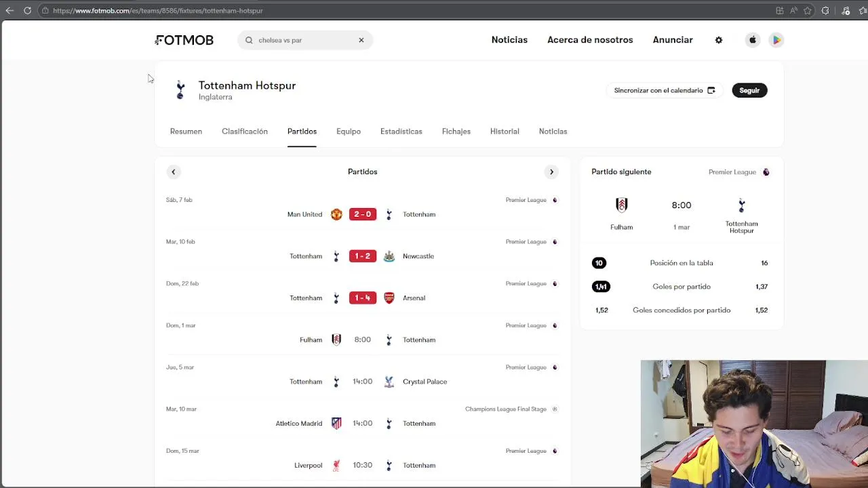Image resolution: width=868 pixels, height=488 pixels.
Task: Open Tottenham vs Crystal Palace 14:00 match
Action: (362, 382)
